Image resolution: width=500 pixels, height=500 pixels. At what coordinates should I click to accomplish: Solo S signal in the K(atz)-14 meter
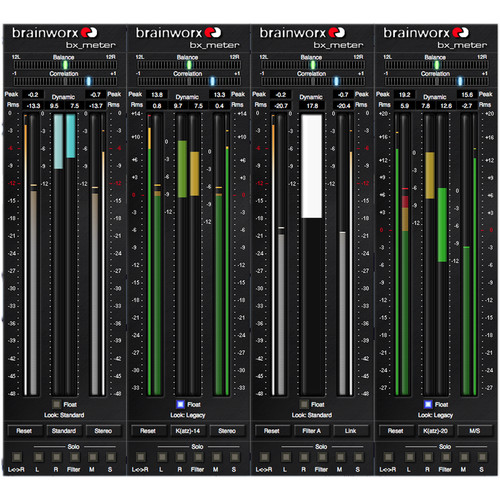[235, 457]
